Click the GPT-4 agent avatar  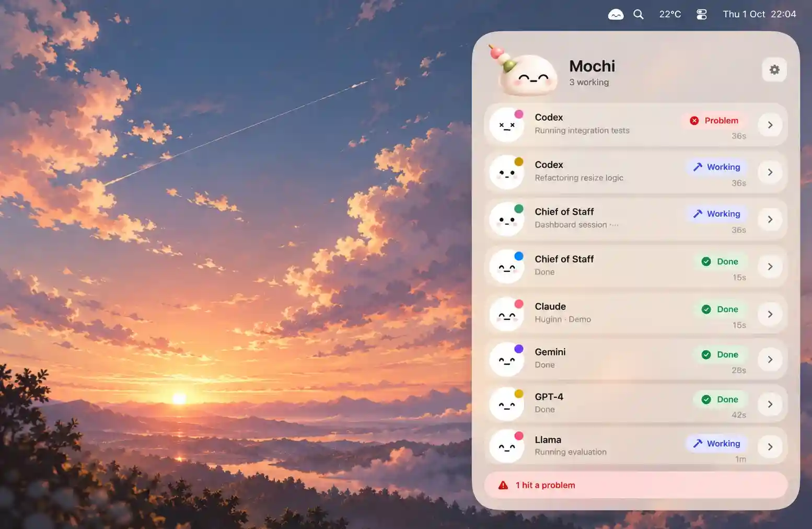point(507,404)
